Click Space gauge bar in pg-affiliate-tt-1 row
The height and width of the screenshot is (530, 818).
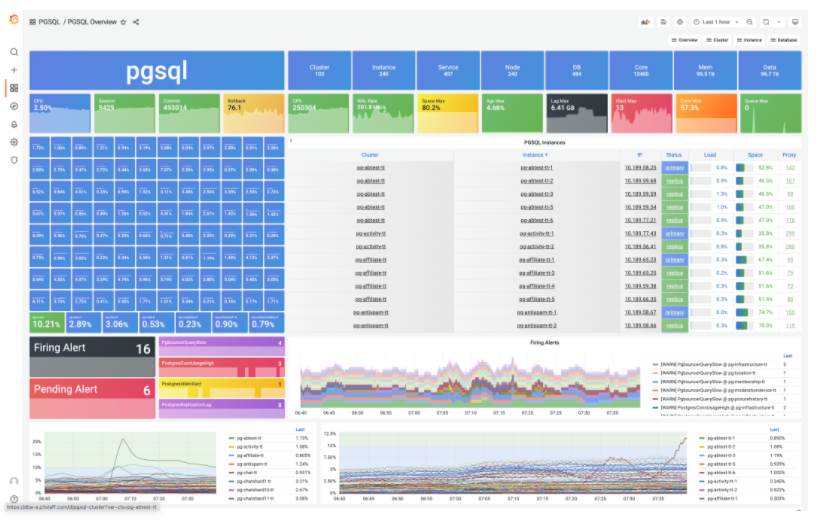point(744,260)
